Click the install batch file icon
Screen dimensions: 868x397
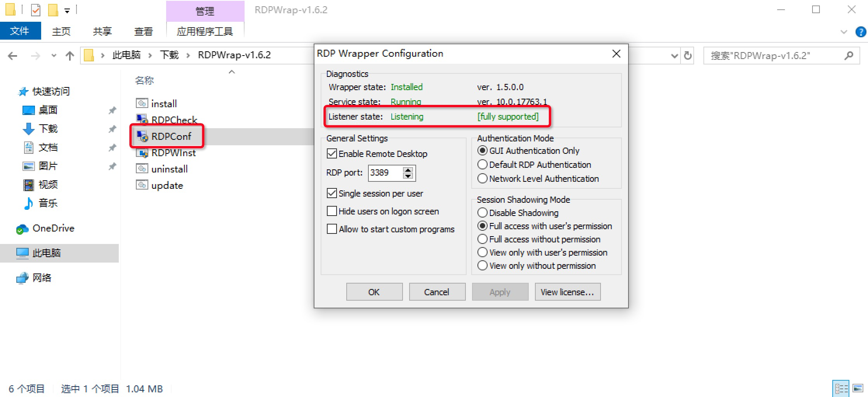point(142,103)
